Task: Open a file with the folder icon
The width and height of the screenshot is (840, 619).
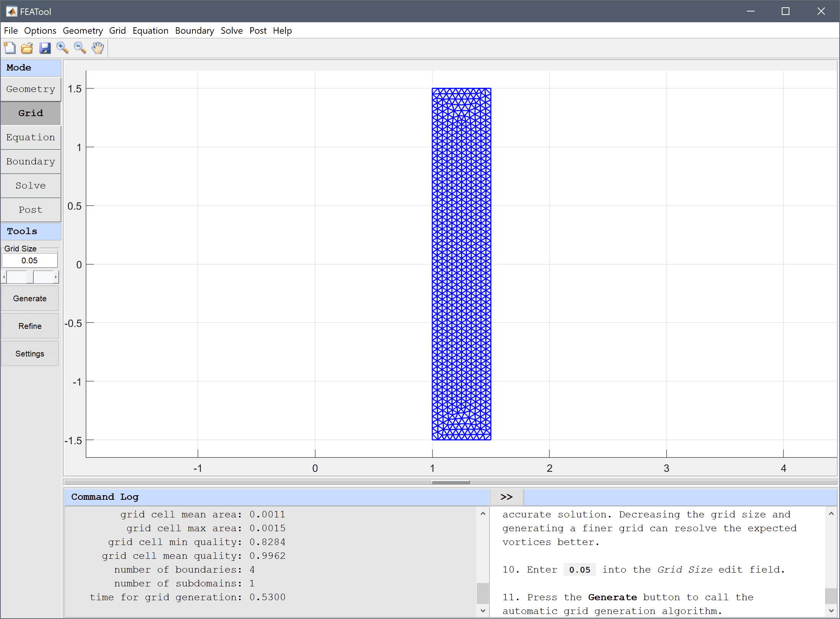Action: point(27,48)
